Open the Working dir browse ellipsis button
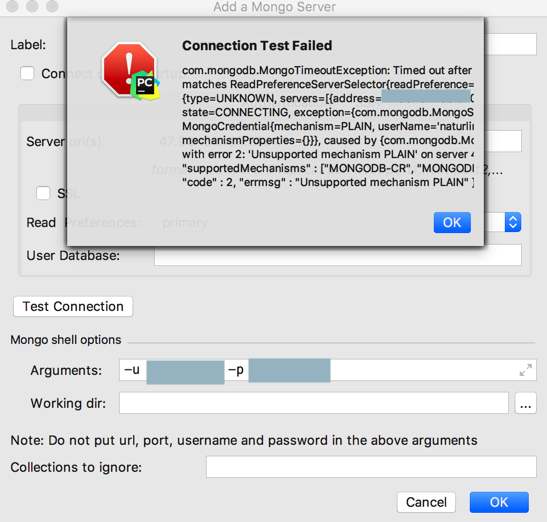547x522 pixels. pyautogui.click(x=525, y=403)
